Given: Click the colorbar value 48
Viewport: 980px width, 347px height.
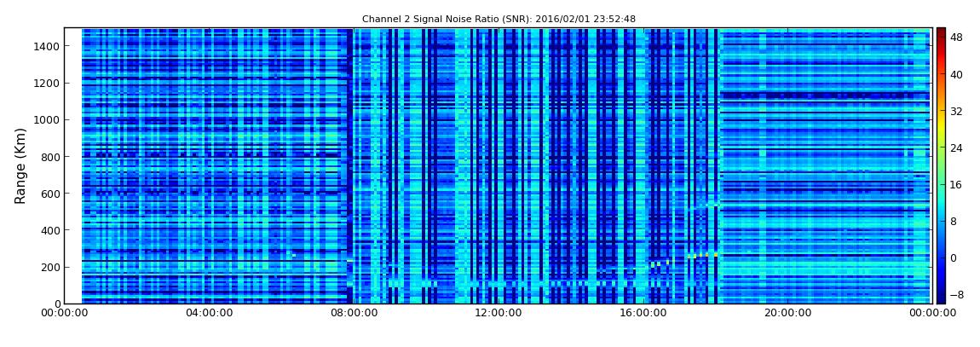Looking at the screenshot, I should click(955, 38).
